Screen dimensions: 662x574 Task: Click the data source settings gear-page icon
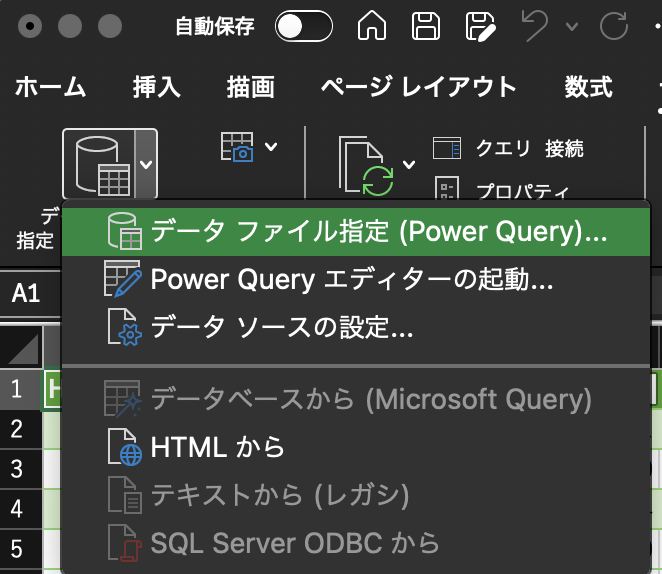(125, 327)
